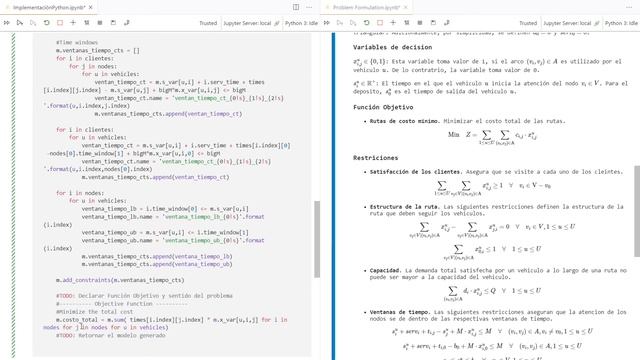Restart kernel in ImplementaciónPython notebook
This screenshot has width=640, height=360.
coord(47,23)
